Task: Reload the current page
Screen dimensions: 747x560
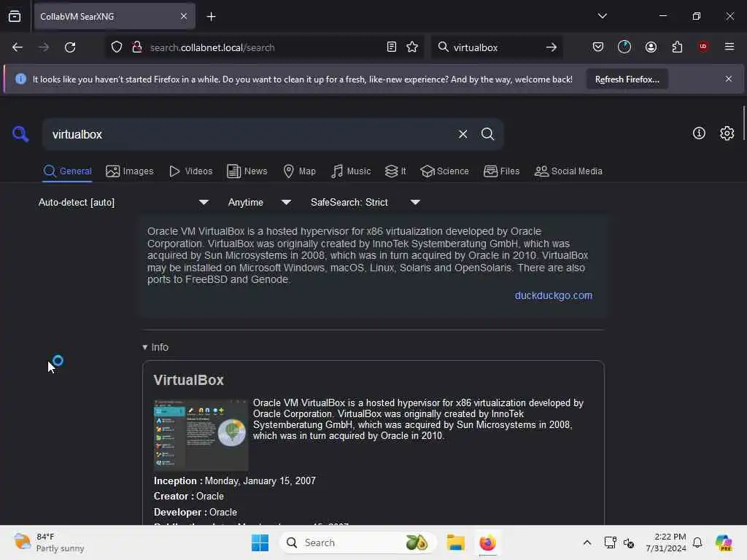Action: tap(70, 47)
